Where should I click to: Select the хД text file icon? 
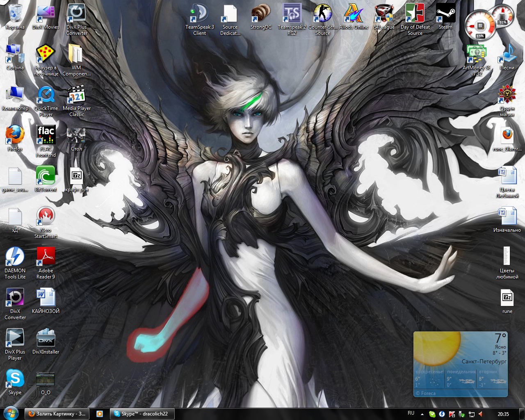[x=15, y=220]
